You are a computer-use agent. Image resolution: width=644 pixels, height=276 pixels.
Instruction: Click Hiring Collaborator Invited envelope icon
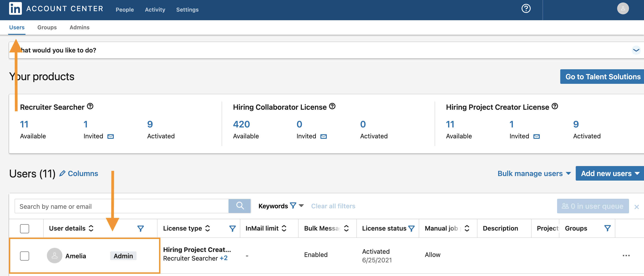click(324, 137)
